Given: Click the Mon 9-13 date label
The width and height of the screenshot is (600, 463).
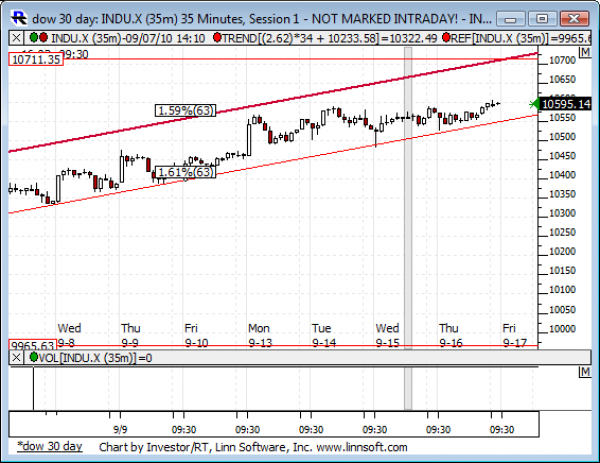Looking at the screenshot, I should [260, 335].
